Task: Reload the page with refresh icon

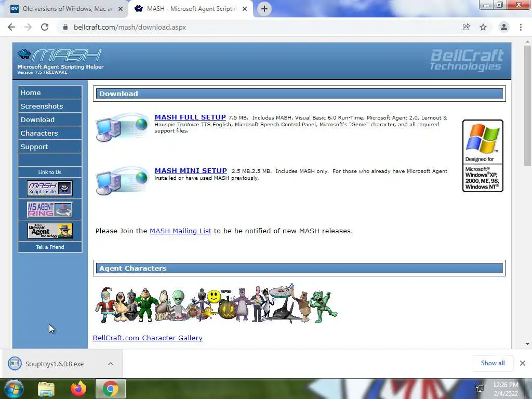Action: tap(45, 27)
